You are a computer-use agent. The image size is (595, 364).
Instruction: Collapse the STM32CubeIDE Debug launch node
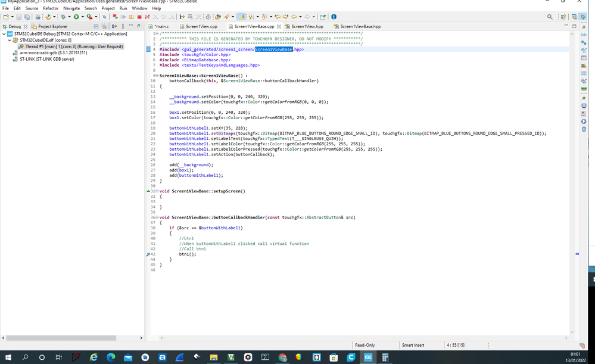pyautogui.click(x=4, y=34)
